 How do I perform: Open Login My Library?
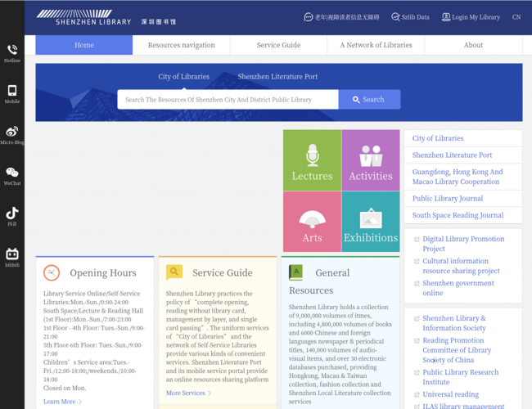(x=471, y=17)
